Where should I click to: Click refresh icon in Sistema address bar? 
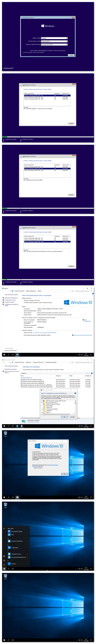(x=73, y=291)
